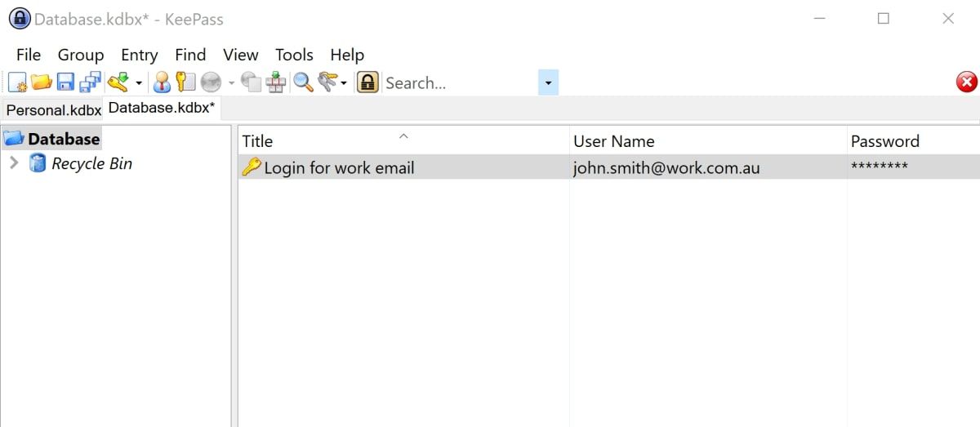Image resolution: width=980 pixels, height=427 pixels.
Task: Save the database with the floppy icon
Action: click(65, 82)
